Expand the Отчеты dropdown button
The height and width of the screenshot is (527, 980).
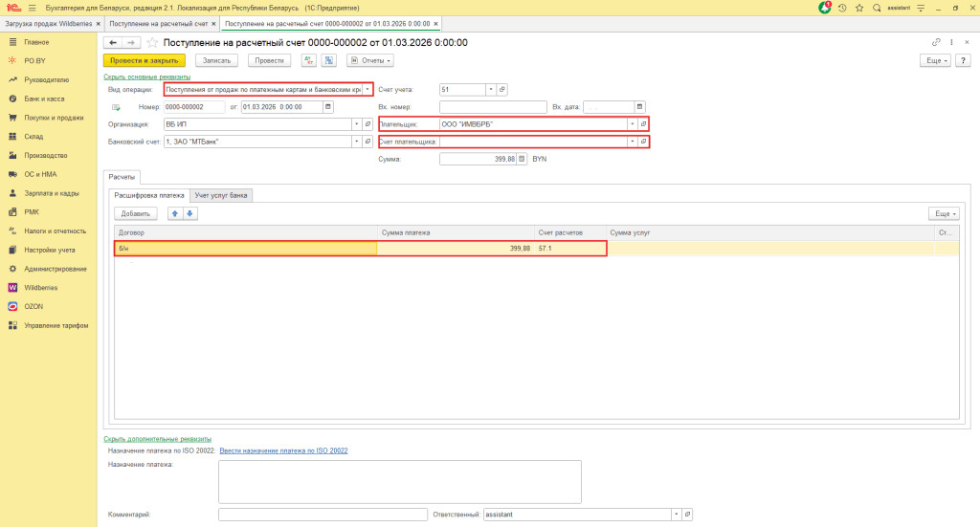(x=370, y=60)
